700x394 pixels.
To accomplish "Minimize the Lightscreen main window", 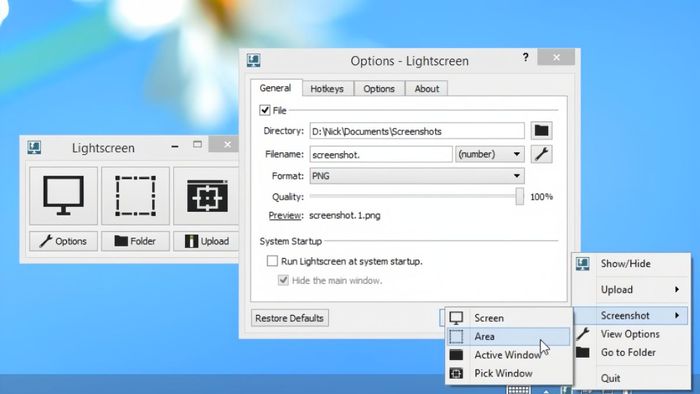I will point(175,146).
